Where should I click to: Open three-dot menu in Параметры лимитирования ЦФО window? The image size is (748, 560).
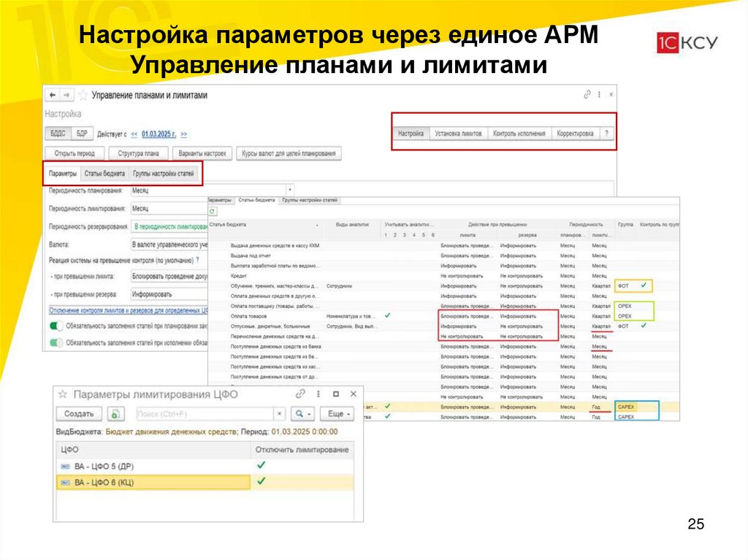(318, 394)
